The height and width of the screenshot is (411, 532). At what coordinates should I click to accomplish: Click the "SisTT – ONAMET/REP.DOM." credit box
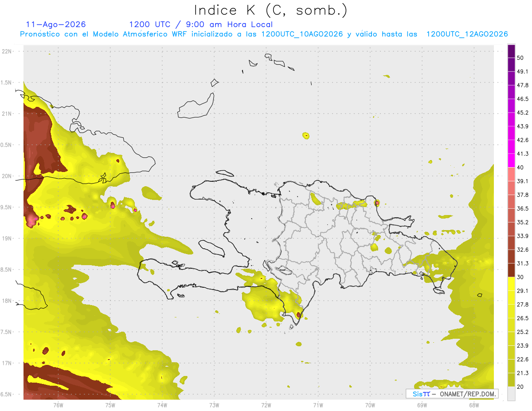(x=452, y=394)
